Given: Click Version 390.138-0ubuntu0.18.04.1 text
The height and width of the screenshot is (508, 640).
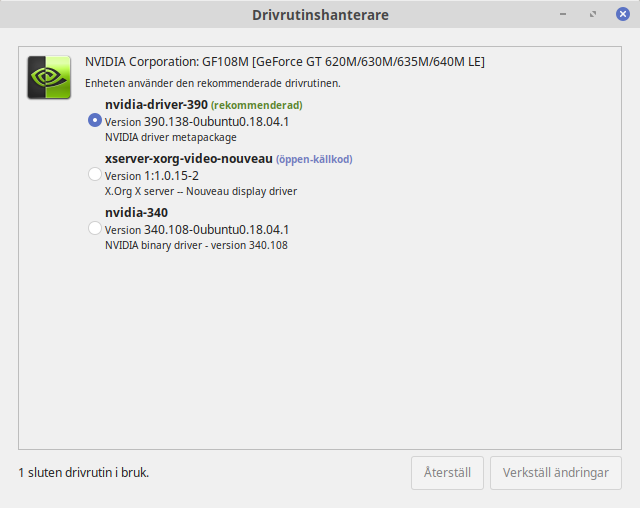Looking at the screenshot, I should 197,122.
